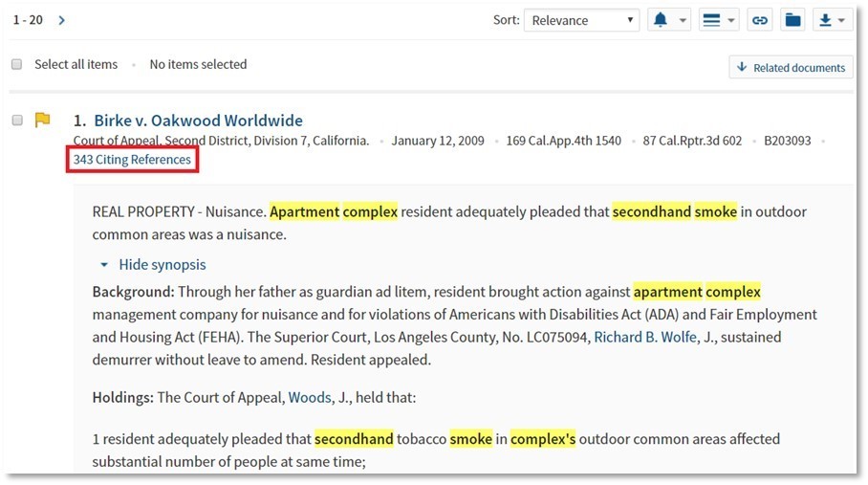Click the 1 - 20 results range text
The image size is (868, 485).
click(x=28, y=20)
